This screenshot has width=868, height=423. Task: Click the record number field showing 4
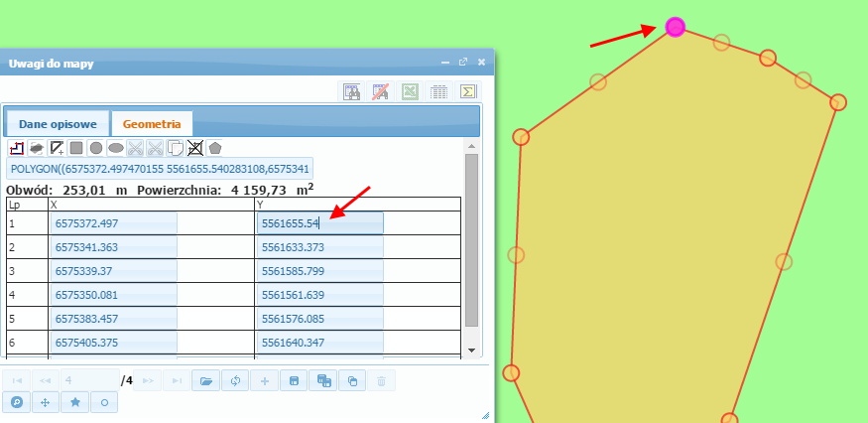(90, 381)
